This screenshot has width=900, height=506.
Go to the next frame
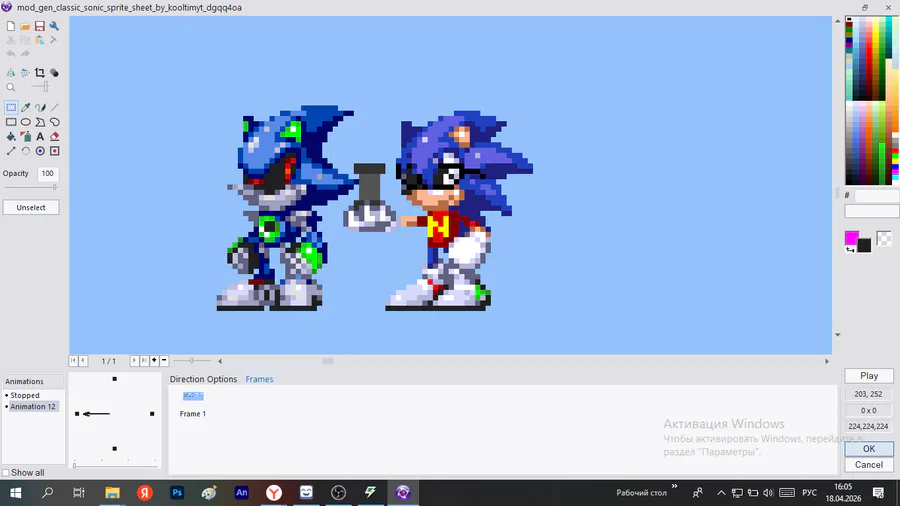tap(134, 360)
